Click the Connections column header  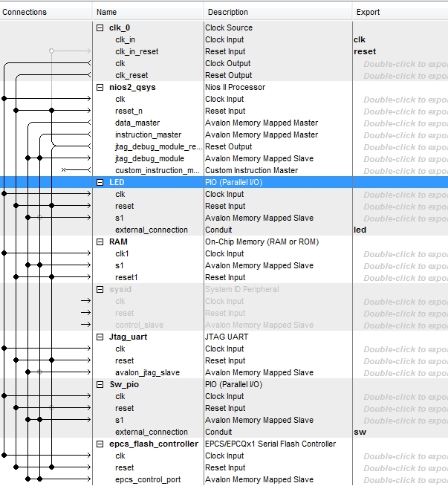coord(25,12)
